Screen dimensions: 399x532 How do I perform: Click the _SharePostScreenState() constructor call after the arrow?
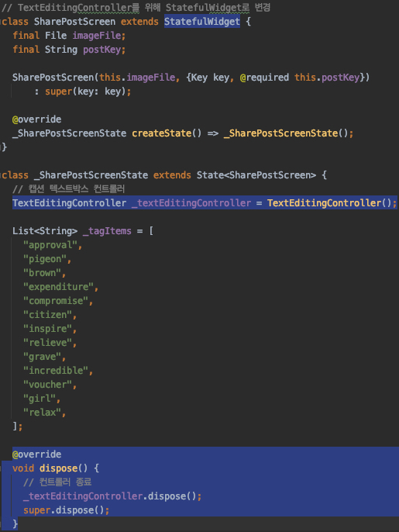tap(286, 133)
